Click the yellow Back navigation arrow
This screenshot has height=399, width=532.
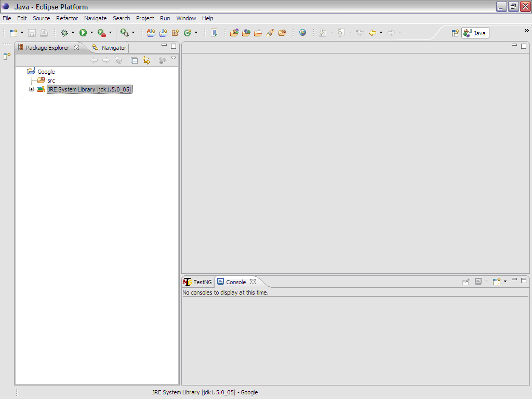click(x=373, y=33)
